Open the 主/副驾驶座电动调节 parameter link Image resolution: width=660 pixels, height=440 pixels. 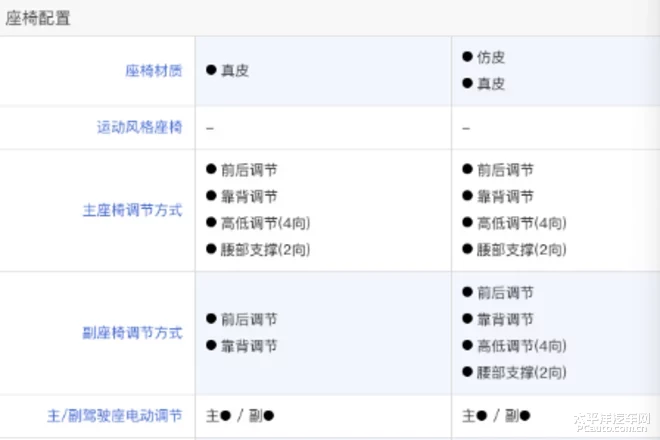114,416
